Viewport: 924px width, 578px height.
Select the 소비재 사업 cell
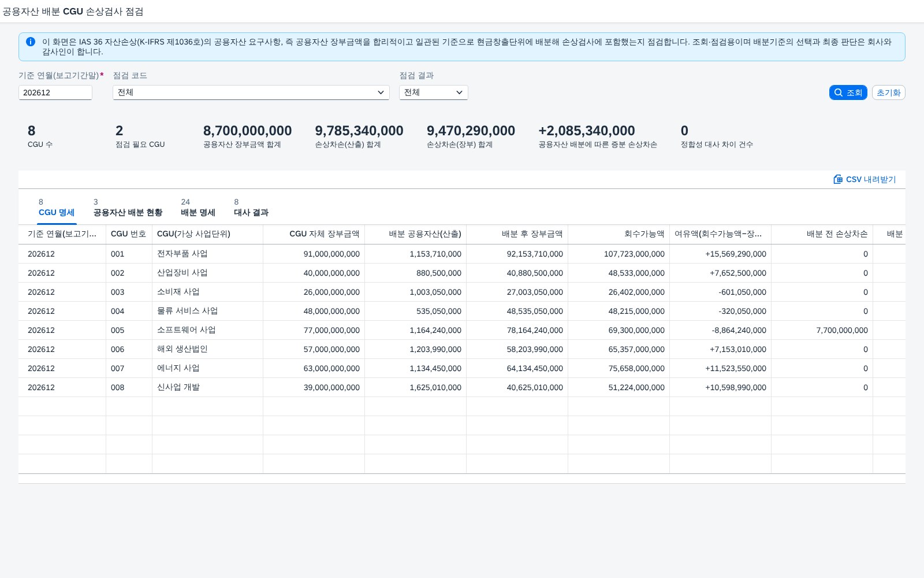click(207, 292)
